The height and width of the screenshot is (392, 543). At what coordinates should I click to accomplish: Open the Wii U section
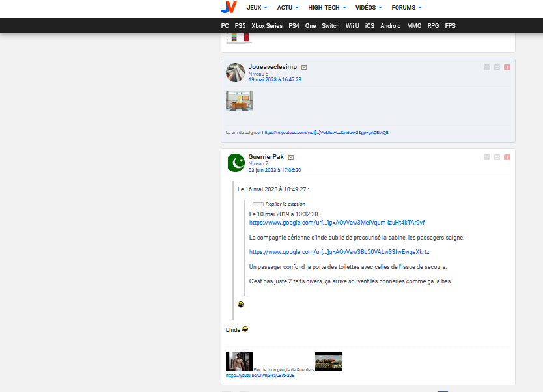point(352,26)
